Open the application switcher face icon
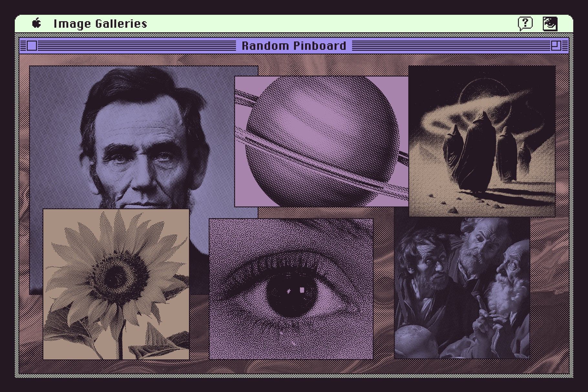588x392 pixels. click(x=550, y=24)
